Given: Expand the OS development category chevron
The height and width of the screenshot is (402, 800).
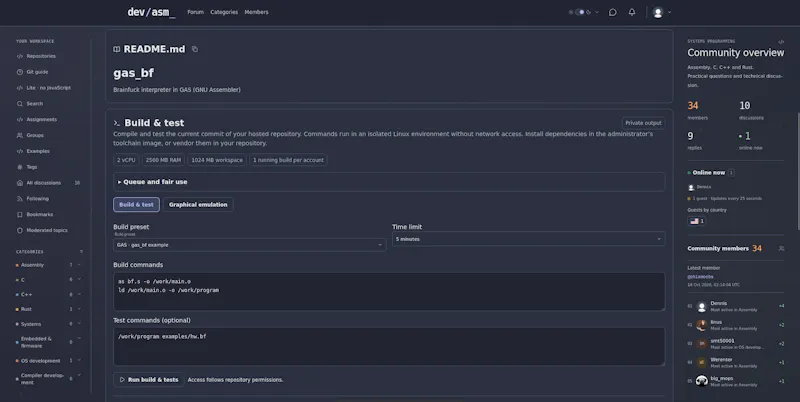Looking at the screenshot, I should 79,360.
